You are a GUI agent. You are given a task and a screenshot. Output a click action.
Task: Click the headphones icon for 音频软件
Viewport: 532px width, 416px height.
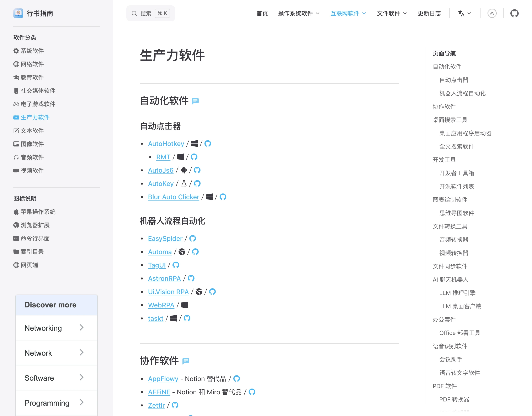pyautogui.click(x=16, y=157)
